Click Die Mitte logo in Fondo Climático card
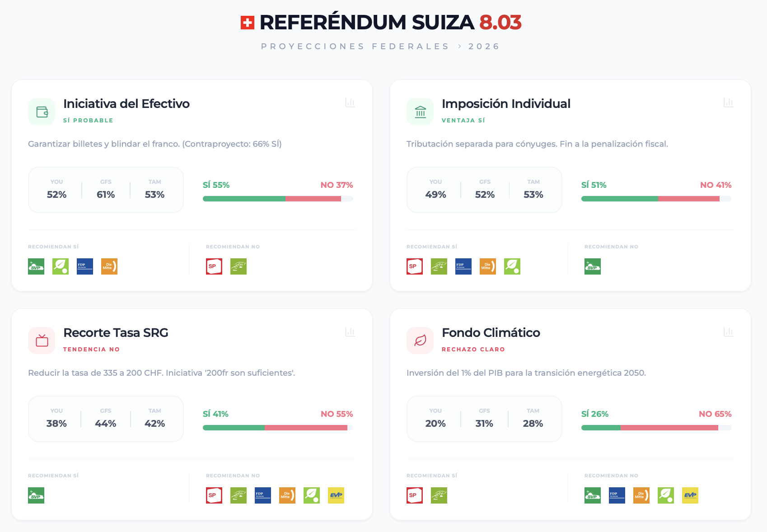This screenshot has height=532, width=767. tap(641, 495)
